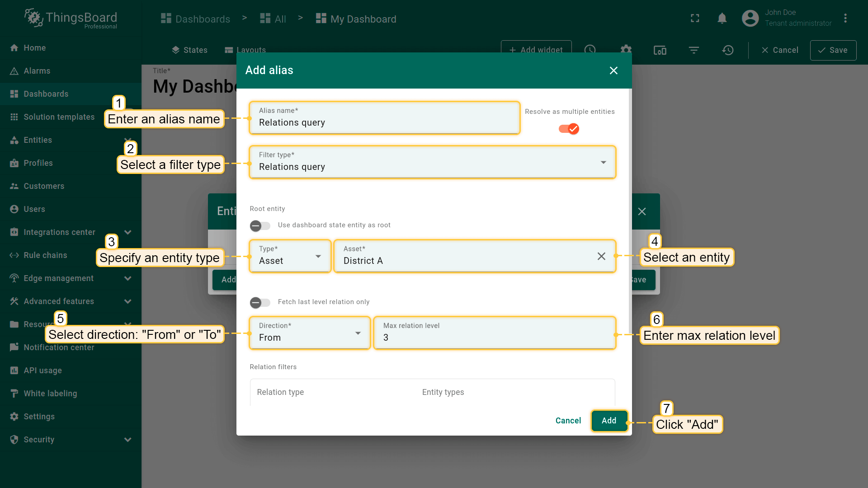Screen dimensions: 868x488
Task: Open the user account avatar icon
Action: 750,19
